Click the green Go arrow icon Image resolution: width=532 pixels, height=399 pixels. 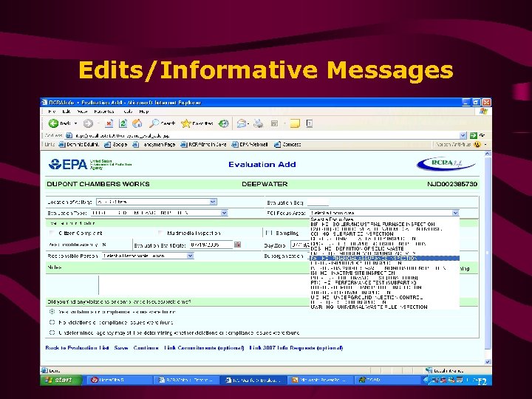[x=474, y=135]
